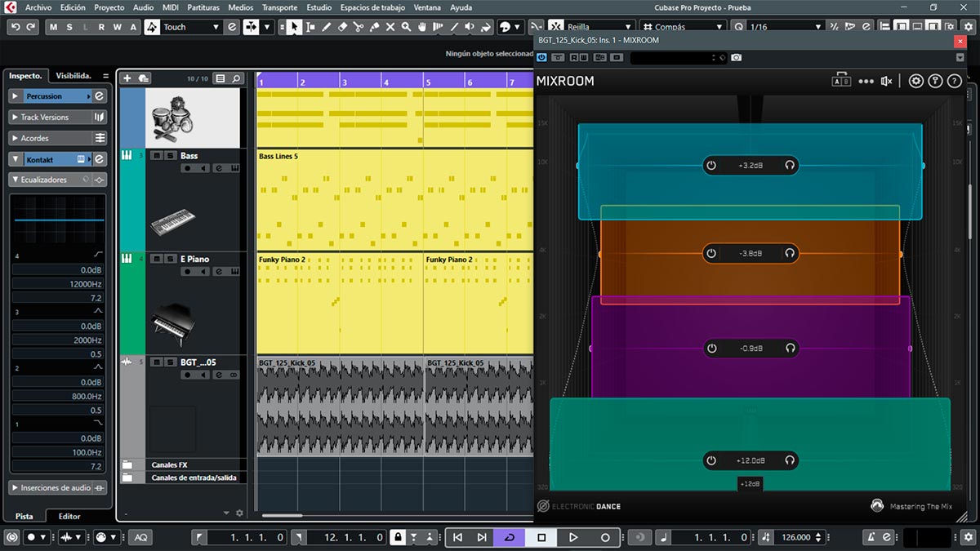This screenshot has height=551, width=980.
Task: Collapse the Ecualizadores inspector section
Action: (16, 179)
